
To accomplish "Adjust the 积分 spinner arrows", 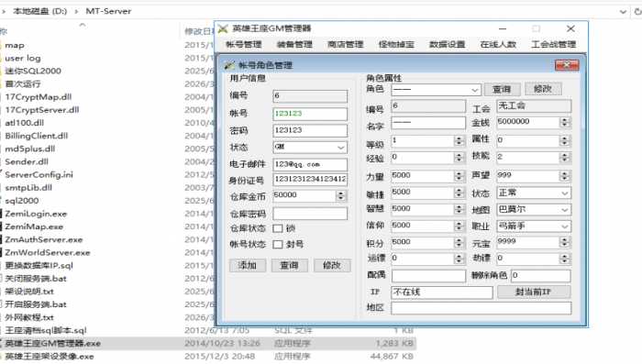I will click(459, 243).
